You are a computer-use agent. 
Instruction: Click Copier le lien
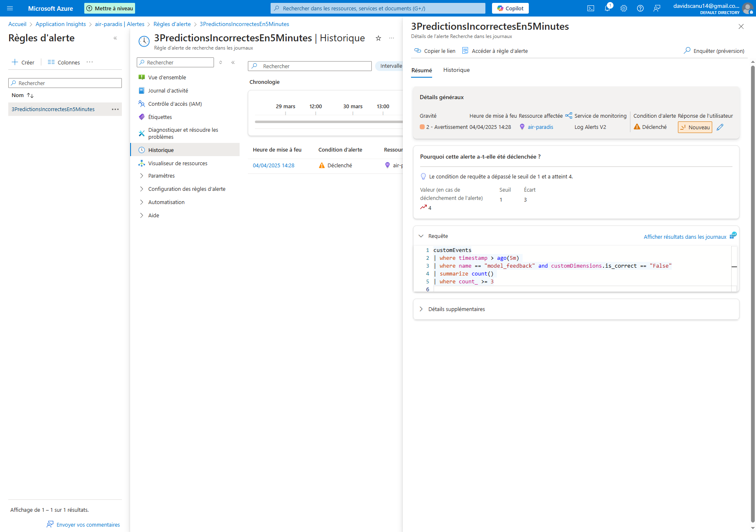435,51
